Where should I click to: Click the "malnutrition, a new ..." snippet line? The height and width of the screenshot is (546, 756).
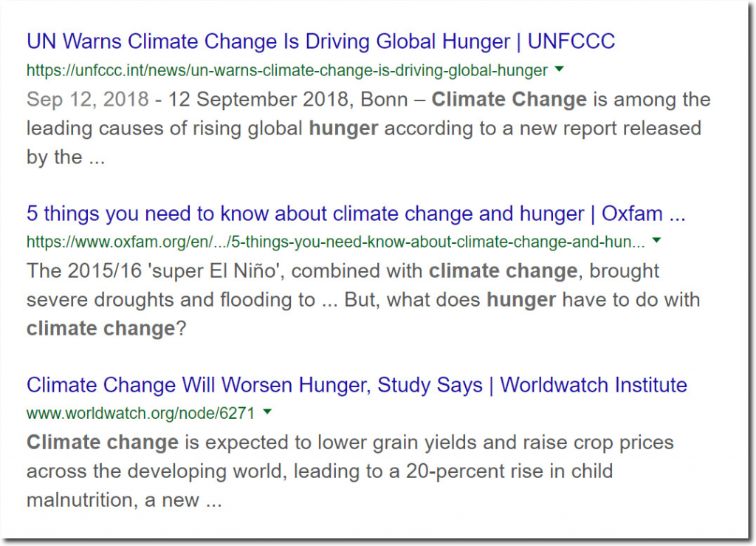(x=124, y=500)
